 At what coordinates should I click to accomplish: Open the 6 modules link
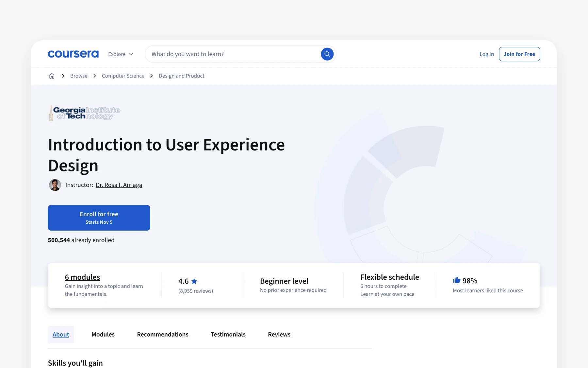(x=82, y=277)
